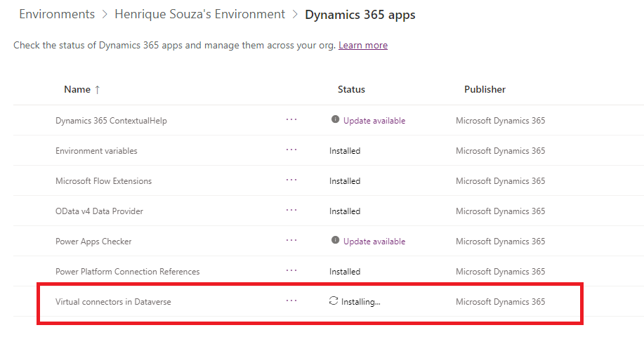Click Update available for Power Apps Checker
Viewport: 644px width, 337px height.
coord(374,242)
